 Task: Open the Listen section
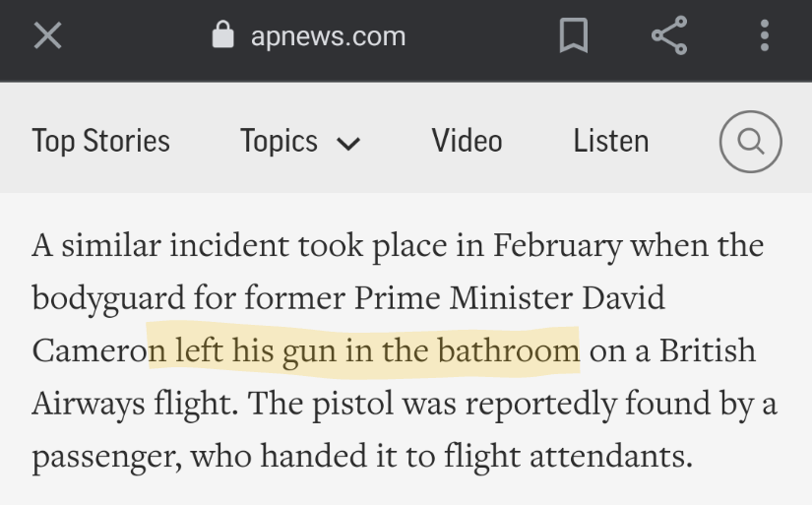[610, 141]
